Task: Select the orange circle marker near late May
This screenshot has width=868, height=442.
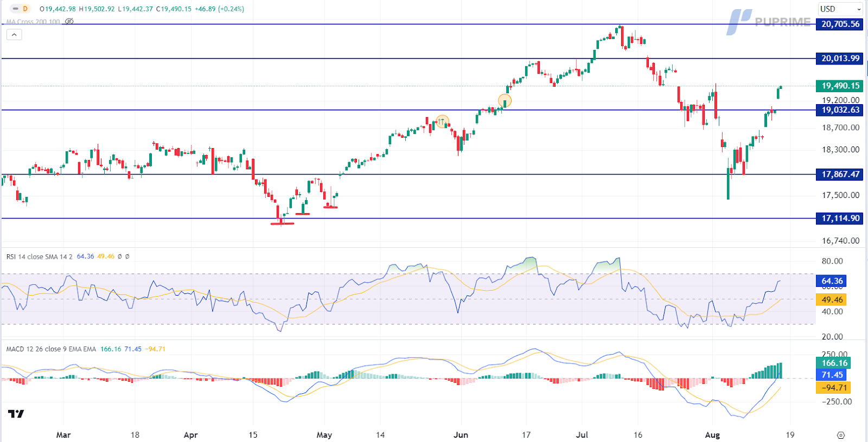Action: (443, 121)
